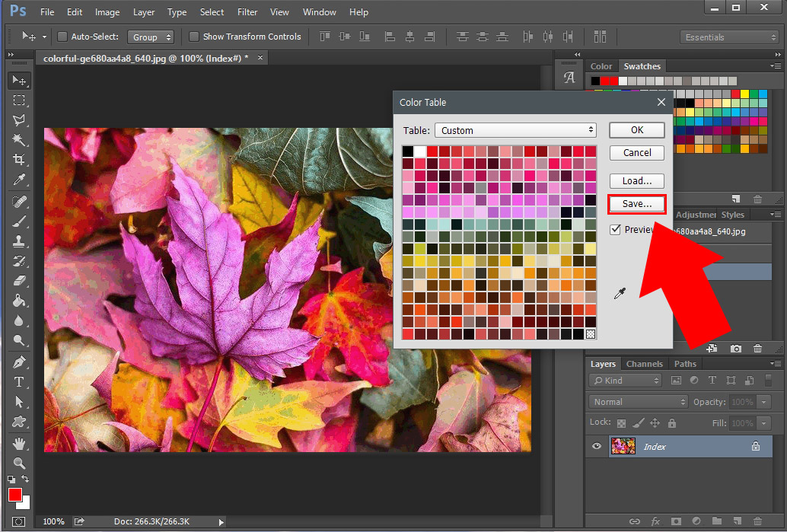The width and height of the screenshot is (787, 532).
Task: Select the Dodge tool
Action: click(19, 341)
